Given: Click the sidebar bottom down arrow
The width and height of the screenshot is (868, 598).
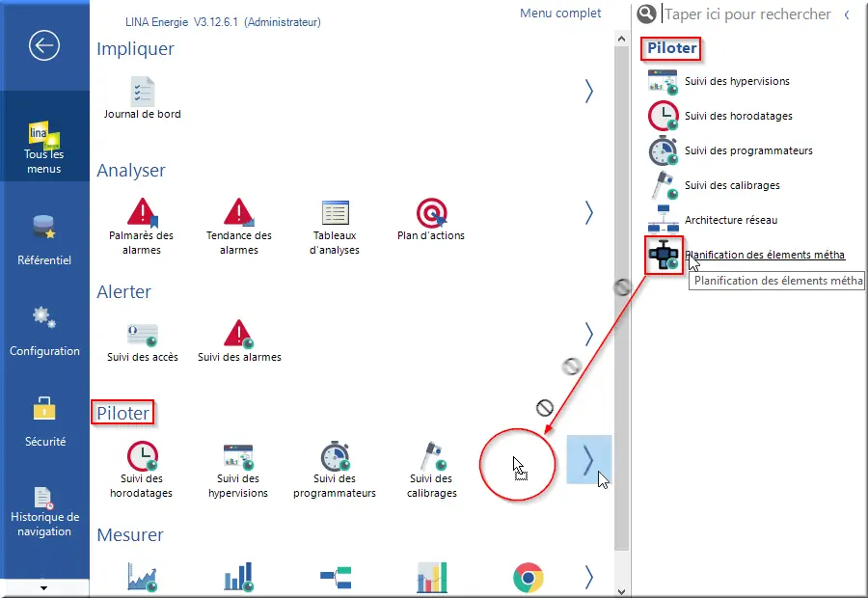Looking at the screenshot, I should [43, 588].
